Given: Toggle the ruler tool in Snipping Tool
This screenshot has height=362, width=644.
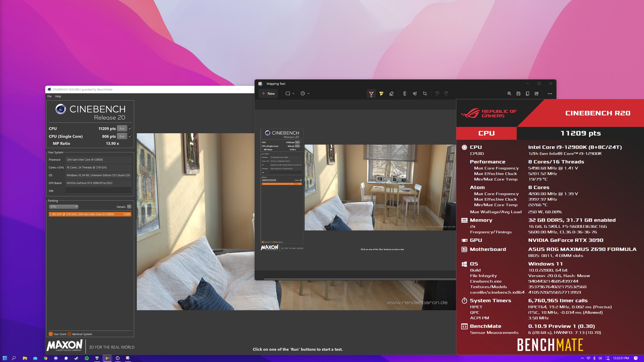Looking at the screenshot, I should [x=405, y=94].
